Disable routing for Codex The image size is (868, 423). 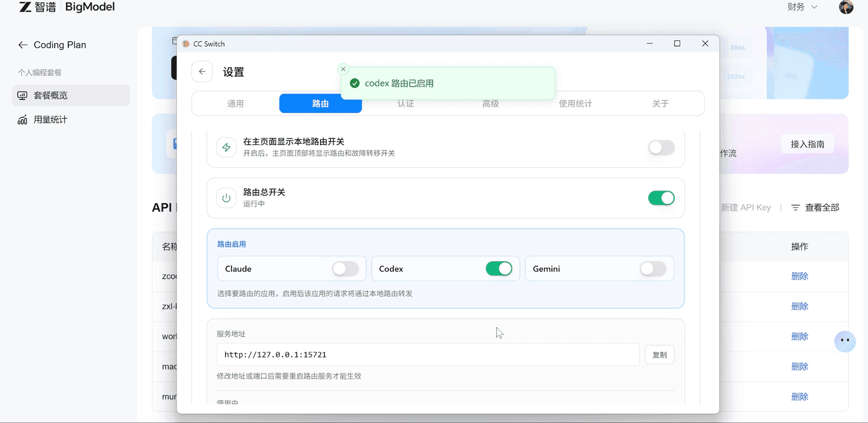(499, 268)
